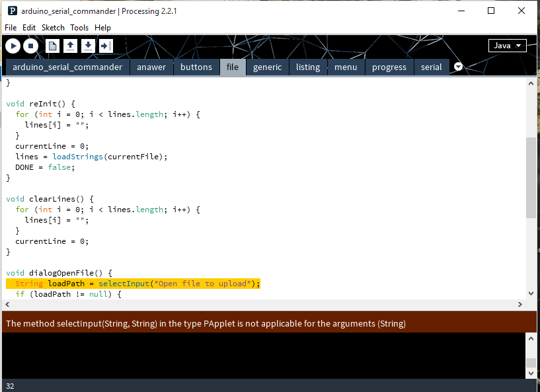The width and height of the screenshot is (540, 392).
Task: Open the Tools menu
Action: (x=79, y=28)
